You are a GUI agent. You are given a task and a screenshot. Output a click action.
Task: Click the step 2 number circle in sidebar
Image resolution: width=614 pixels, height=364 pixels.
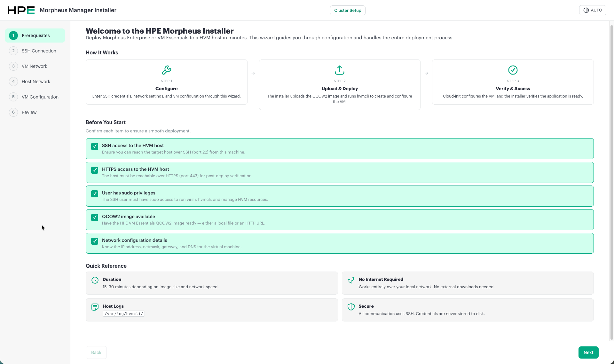pos(13,51)
